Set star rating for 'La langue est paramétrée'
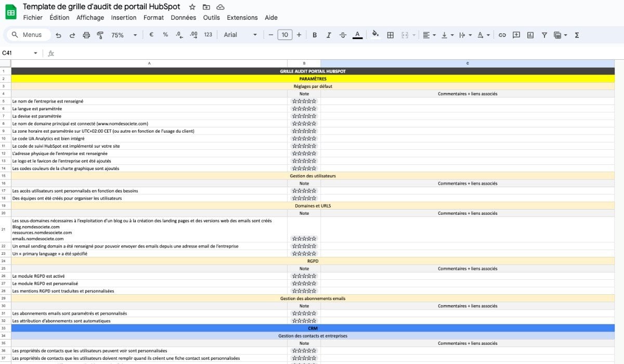The image size is (624, 364). tap(304, 109)
